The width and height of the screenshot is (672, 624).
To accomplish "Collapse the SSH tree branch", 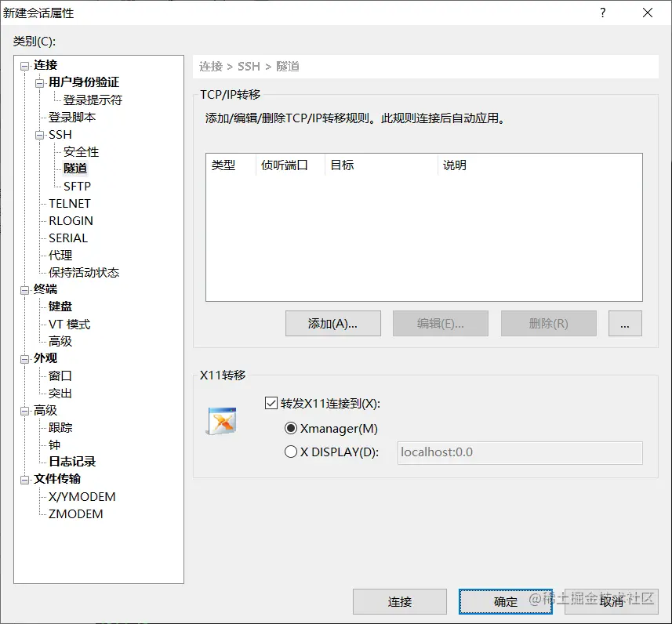I will coord(39,134).
